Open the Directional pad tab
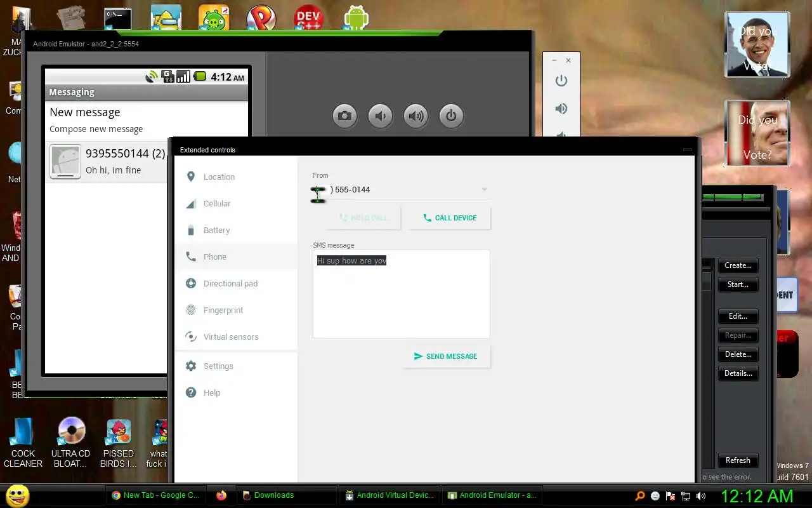This screenshot has width=812, height=508. (x=236, y=284)
